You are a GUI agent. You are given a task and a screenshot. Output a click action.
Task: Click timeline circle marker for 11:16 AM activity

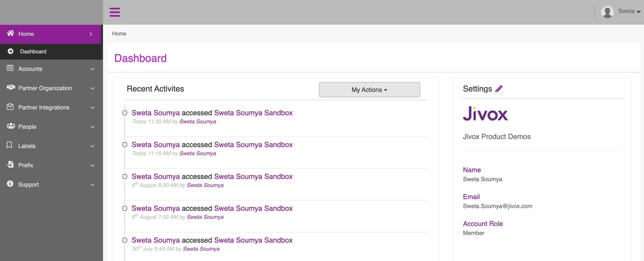pos(125,145)
